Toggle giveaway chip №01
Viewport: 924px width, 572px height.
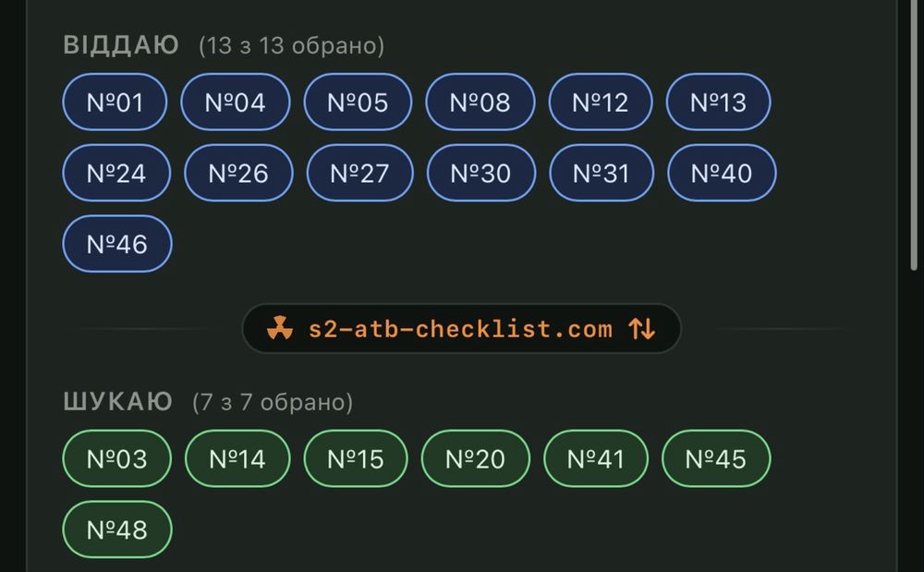115,102
